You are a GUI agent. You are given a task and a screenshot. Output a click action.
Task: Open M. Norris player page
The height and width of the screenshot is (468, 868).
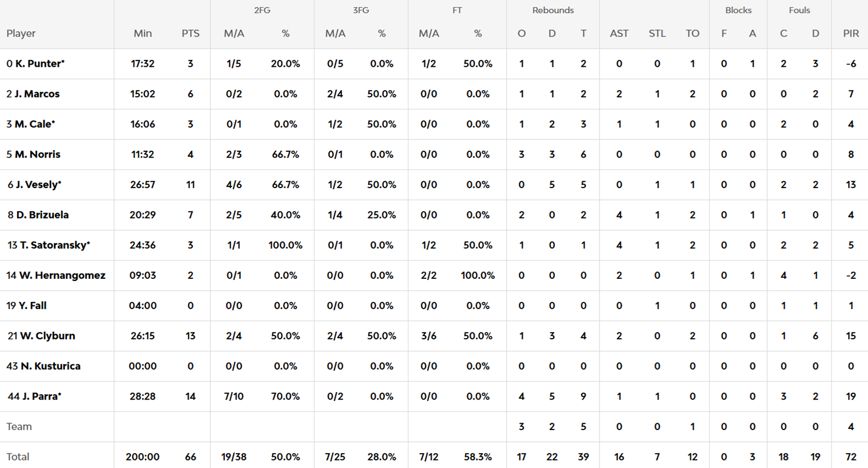pyautogui.click(x=37, y=154)
